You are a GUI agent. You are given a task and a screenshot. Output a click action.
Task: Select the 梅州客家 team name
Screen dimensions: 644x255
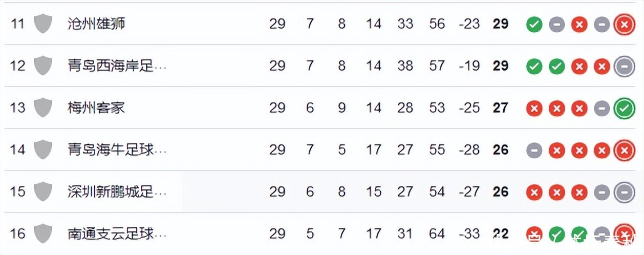(x=96, y=108)
